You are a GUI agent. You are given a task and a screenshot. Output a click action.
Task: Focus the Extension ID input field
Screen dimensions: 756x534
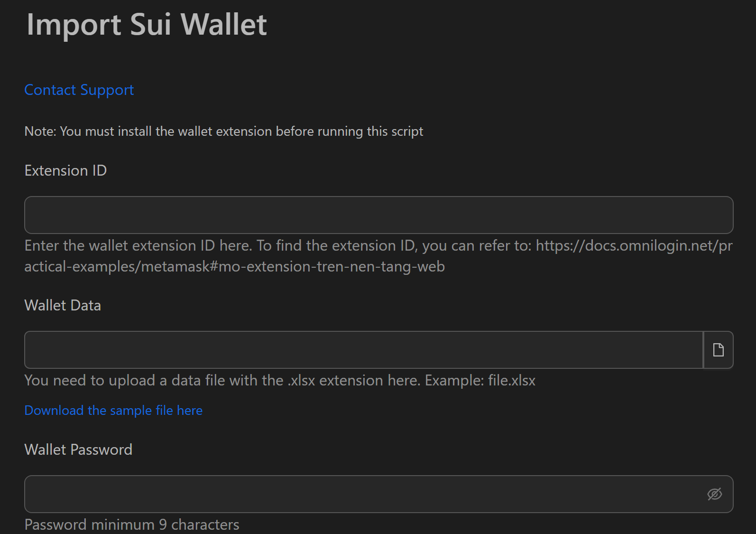tap(378, 215)
